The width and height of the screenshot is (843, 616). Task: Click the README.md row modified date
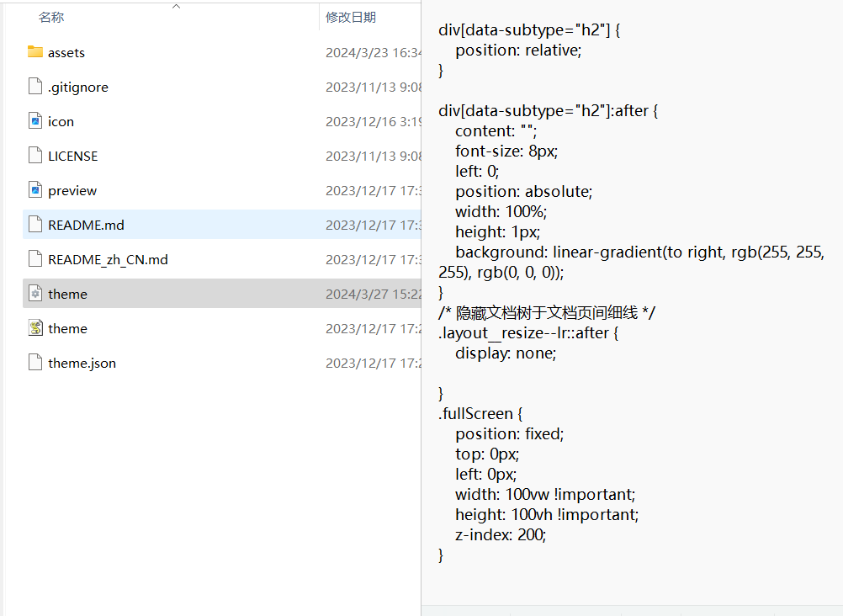coord(373,225)
